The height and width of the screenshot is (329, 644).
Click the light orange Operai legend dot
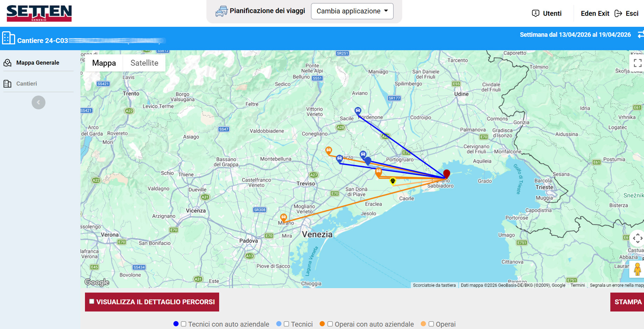(423, 324)
